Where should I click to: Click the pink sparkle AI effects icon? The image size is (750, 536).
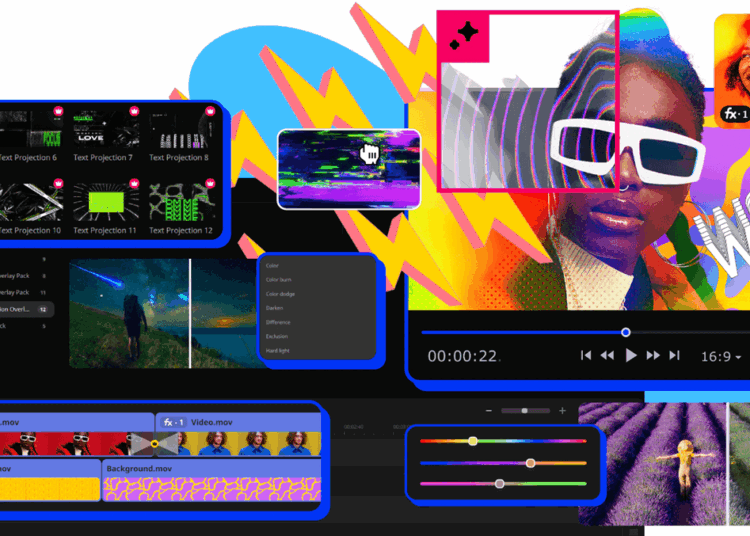[463, 37]
